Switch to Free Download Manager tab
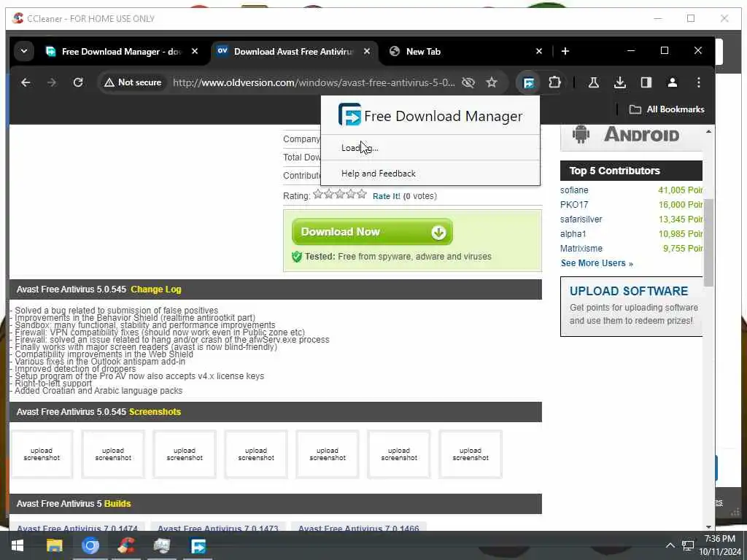The height and width of the screenshot is (560, 747). [120, 52]
